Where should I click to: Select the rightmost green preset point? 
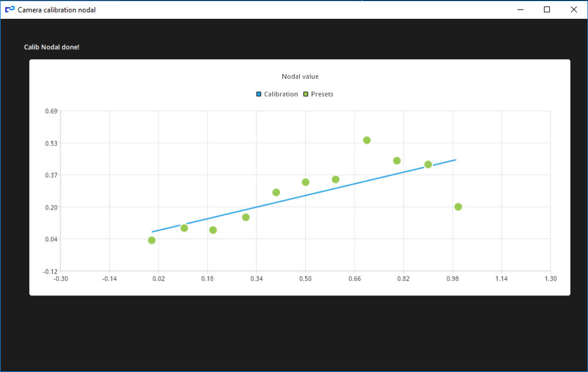point(458,207)
